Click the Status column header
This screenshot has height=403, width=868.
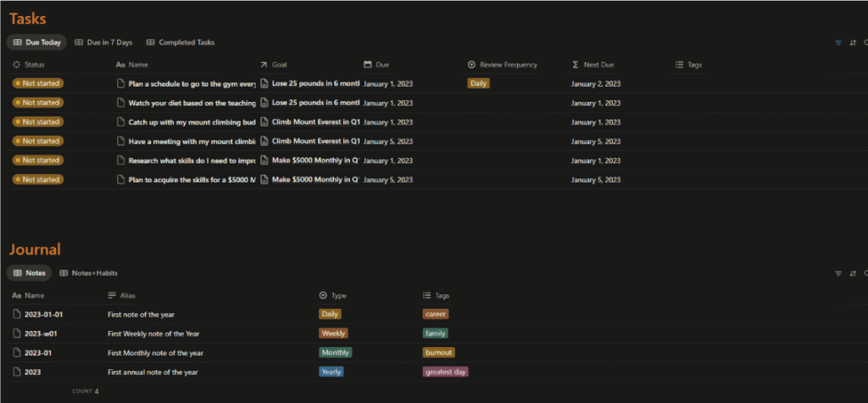click(29, 64)
